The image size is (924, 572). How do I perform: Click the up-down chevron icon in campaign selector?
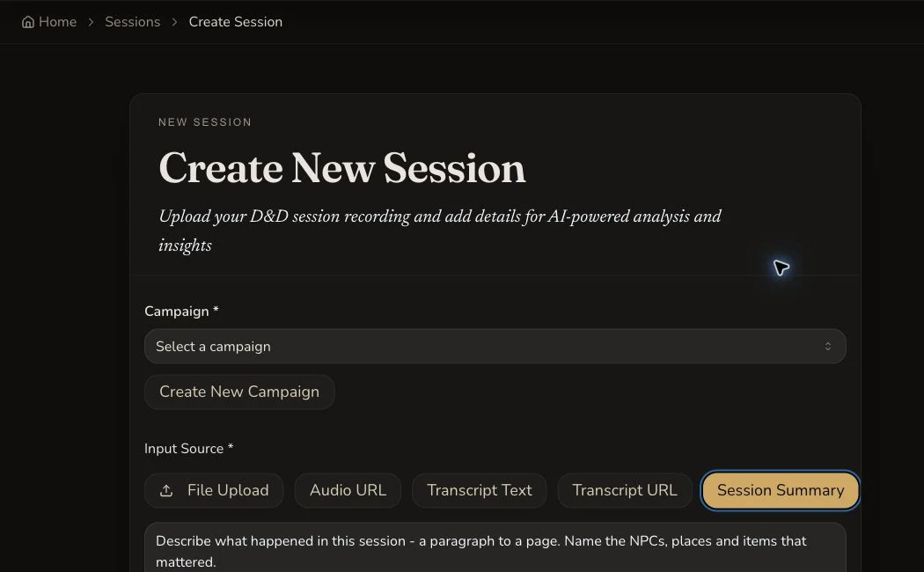[827, 347]
